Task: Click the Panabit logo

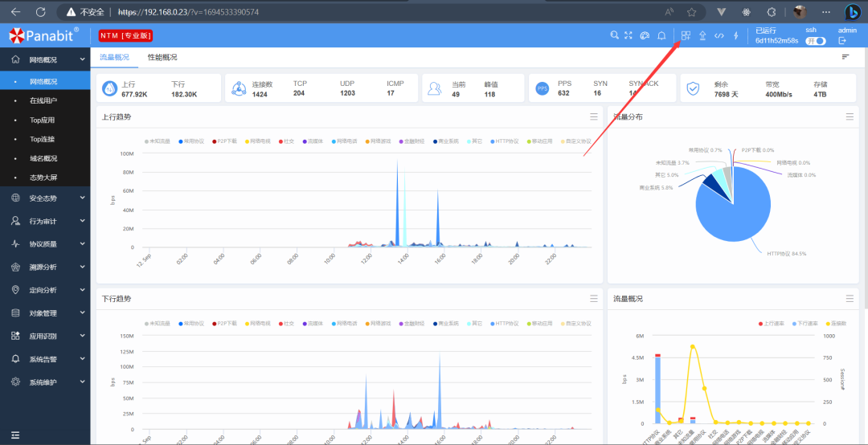Action: pos(43,35)
